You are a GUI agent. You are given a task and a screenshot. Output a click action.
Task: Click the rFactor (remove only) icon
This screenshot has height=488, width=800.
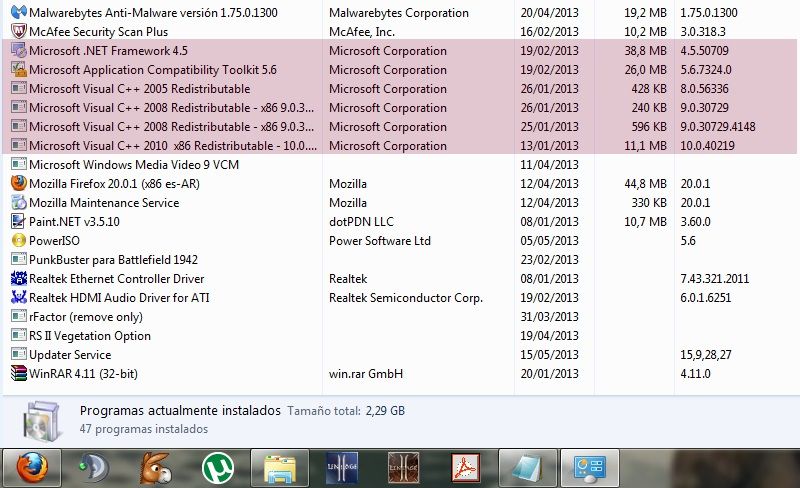[19, 316]
